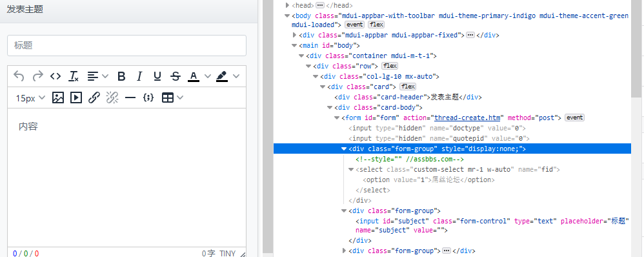Apply the current text color
644x257 pixels.
(194, 76)
